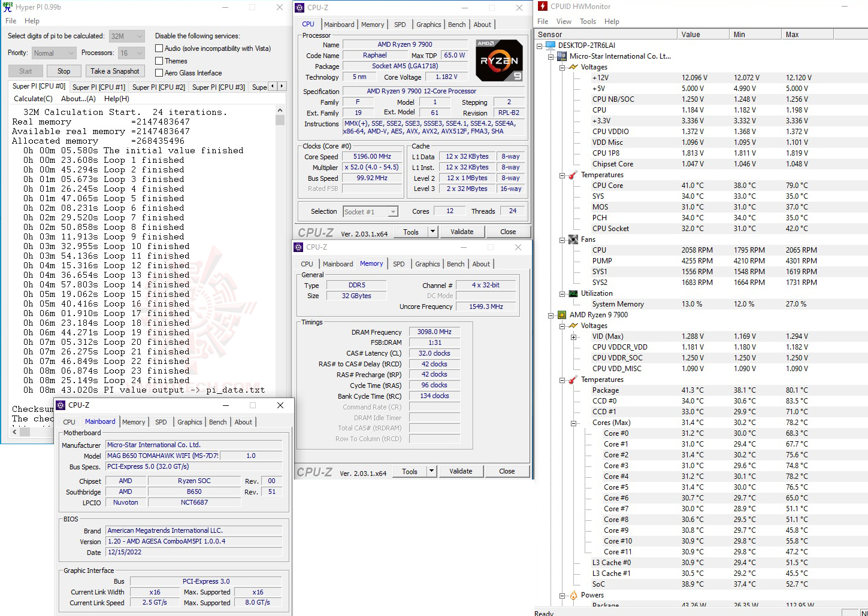Click the CPU-Z icon in the Memory window title bar
Image resolution: width=868 pixels, height=616 pixels.
pos(298,247)
